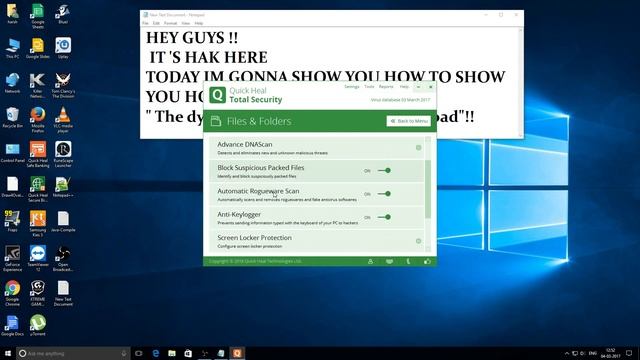Open Advance DNAScan settings gear
The image size is (640, 360).
pyautogui.click(x=418, y=148)
